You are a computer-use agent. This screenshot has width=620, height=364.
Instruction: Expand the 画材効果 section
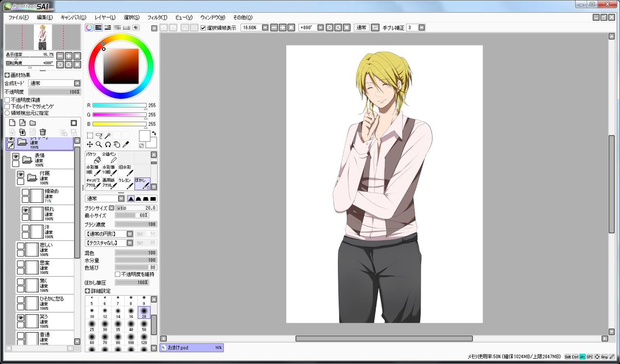click(7, 75)
